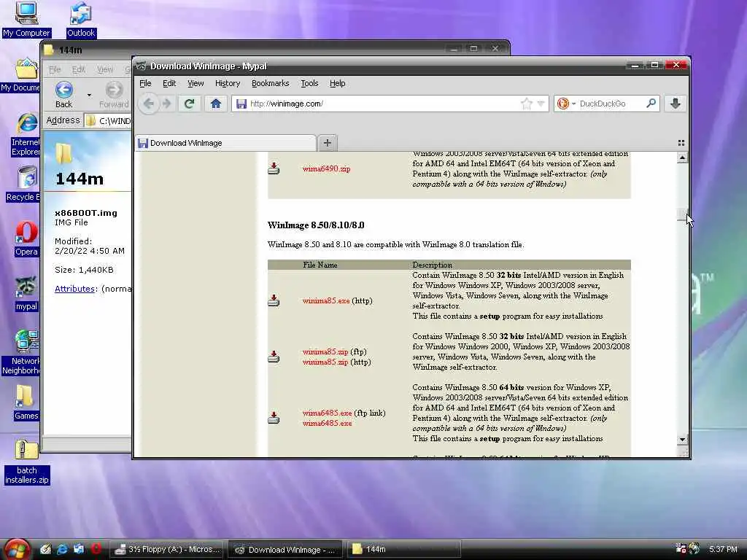Screen dimensions: 747x560
Task: Open My Computer desktop icon
Action: [26, 20]
